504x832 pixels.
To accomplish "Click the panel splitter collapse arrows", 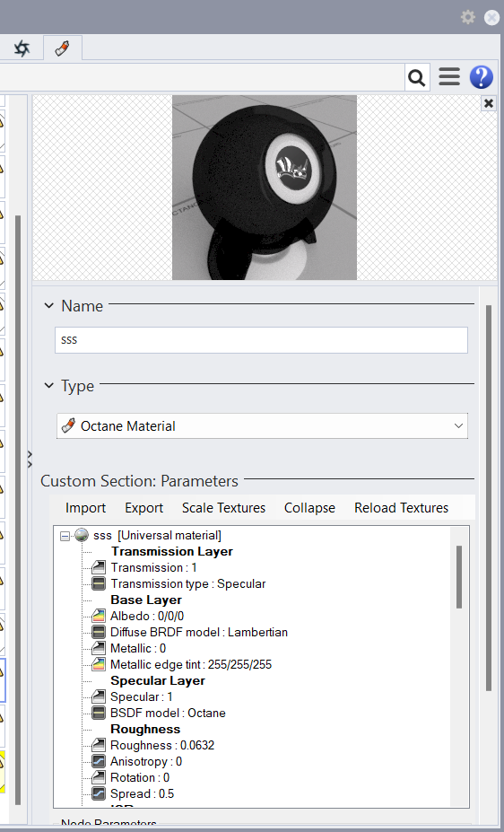I will [x=30, y=460].
